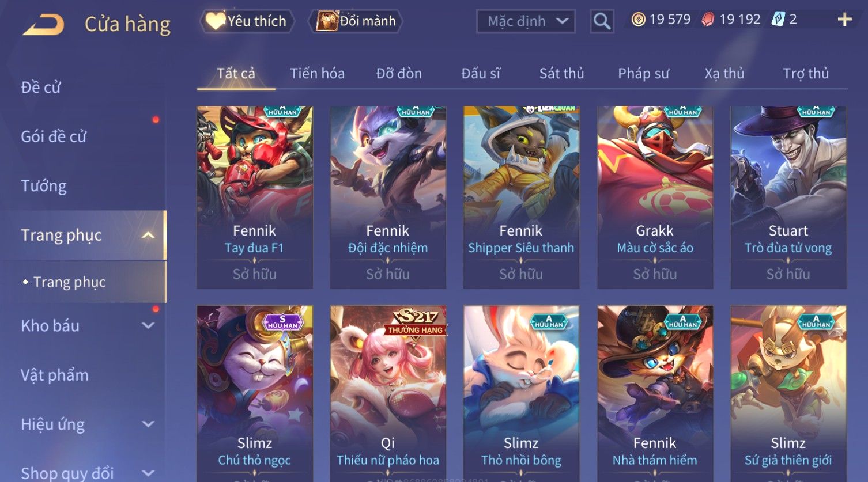
Task: Switch to the Sát thủ tab
Action: tap(561, 73)
